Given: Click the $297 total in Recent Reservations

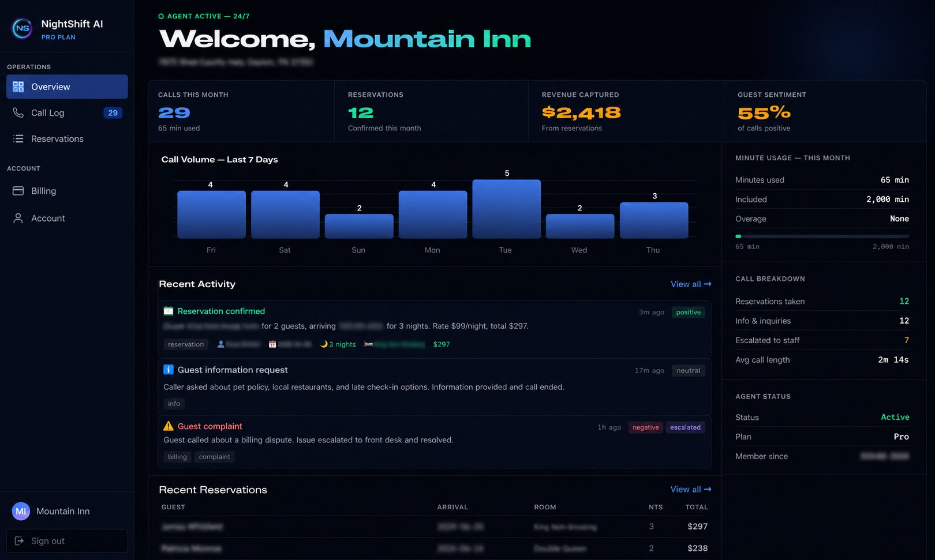Looking at the screenshot, I should point(697,526).
